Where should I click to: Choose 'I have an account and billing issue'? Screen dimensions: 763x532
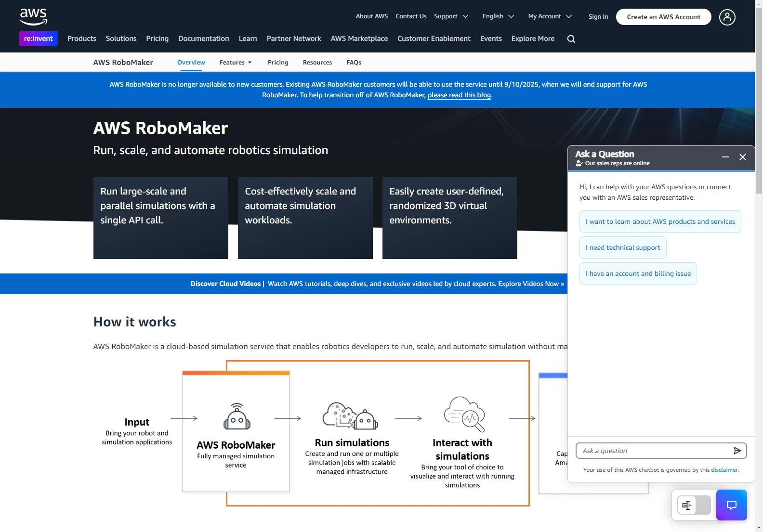click(638, 273)
